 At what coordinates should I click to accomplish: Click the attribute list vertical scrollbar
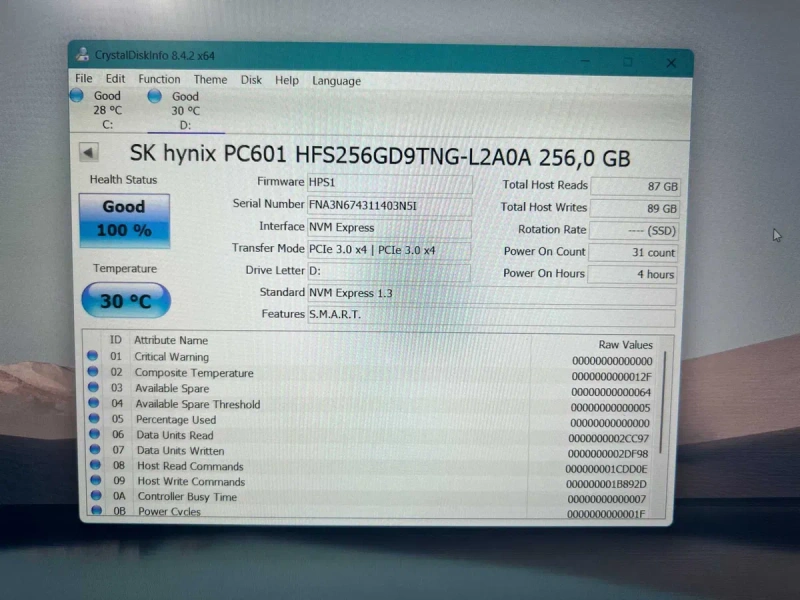coord(662,402)
